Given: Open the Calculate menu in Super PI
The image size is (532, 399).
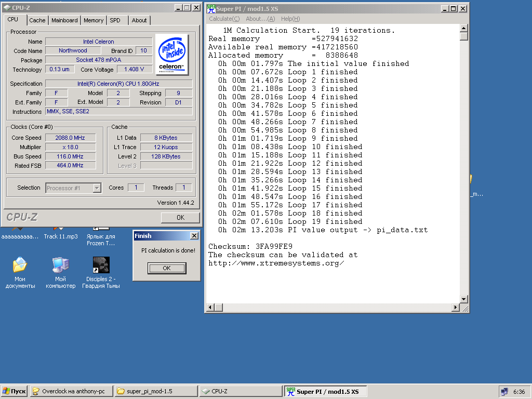Looking at the screenshot, I should pyautogui.click(x=224, y=19).
